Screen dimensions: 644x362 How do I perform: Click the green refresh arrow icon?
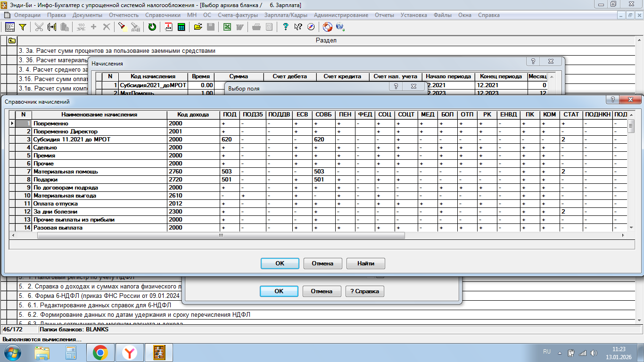coord(152,27)
